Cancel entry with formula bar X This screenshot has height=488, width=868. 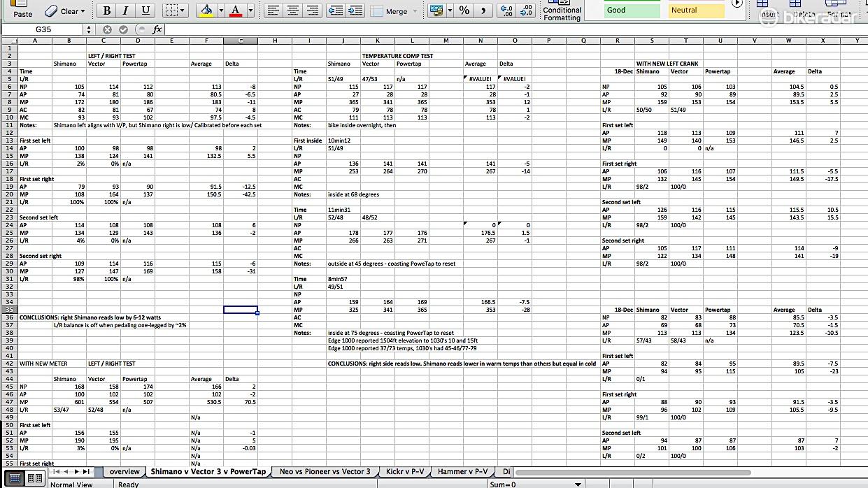click(x=107, y=29)
